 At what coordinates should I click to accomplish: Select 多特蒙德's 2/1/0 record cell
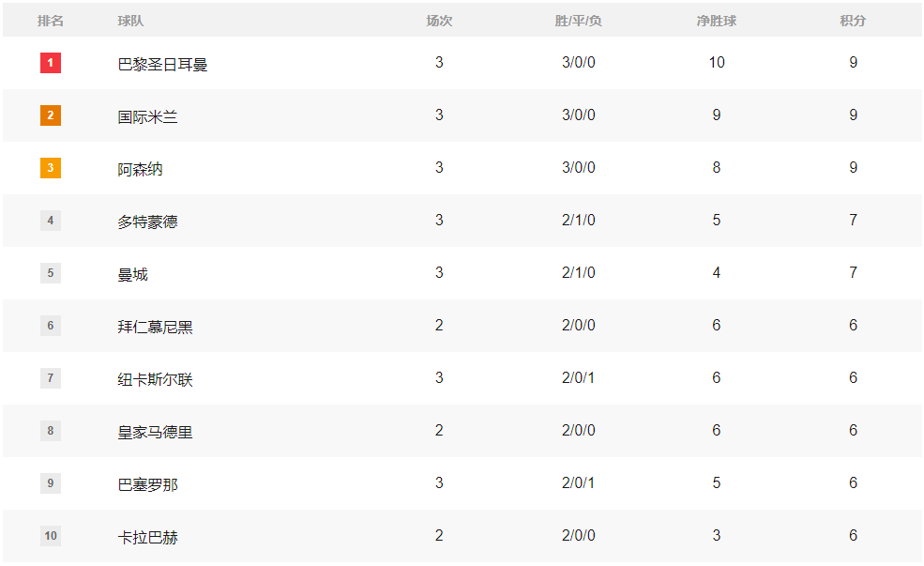coord(578,221)
